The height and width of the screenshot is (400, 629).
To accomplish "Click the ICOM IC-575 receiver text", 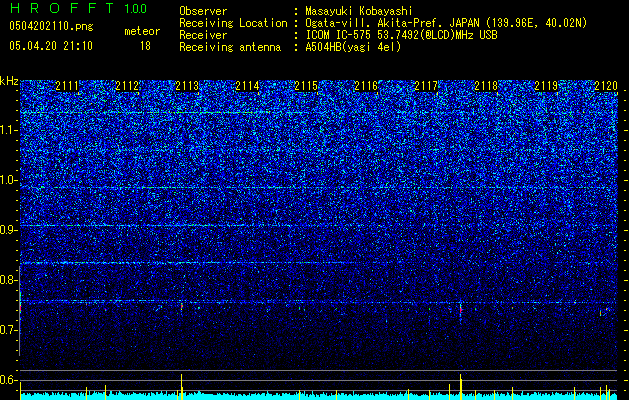I will coord(401,35).
